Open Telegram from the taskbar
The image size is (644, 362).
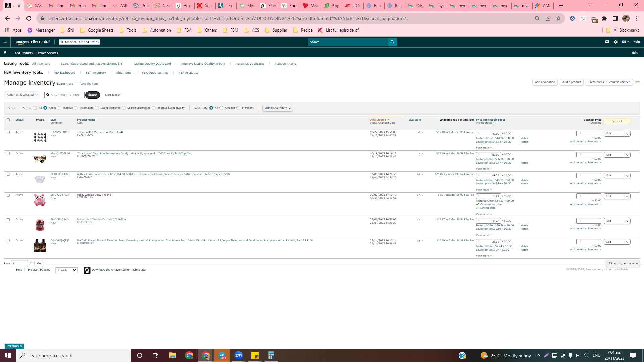pos(222,355)
